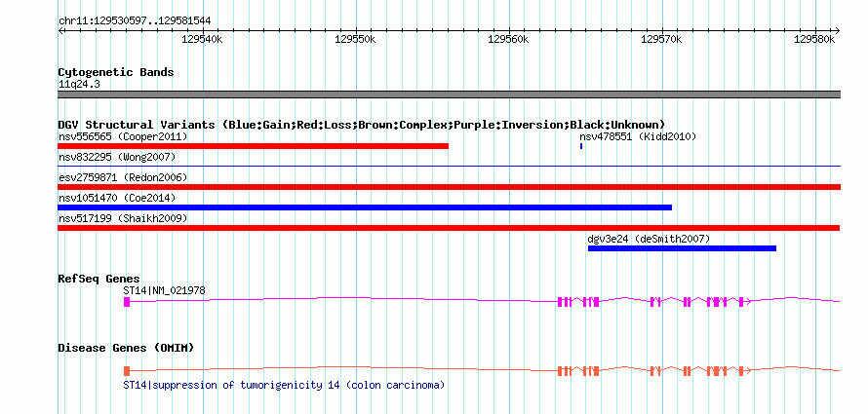Click the thin blue nsv832295 line
Image resolution: width=868 pixels, height=414 pixels.
pyautogui.click(x=449, y=166)
